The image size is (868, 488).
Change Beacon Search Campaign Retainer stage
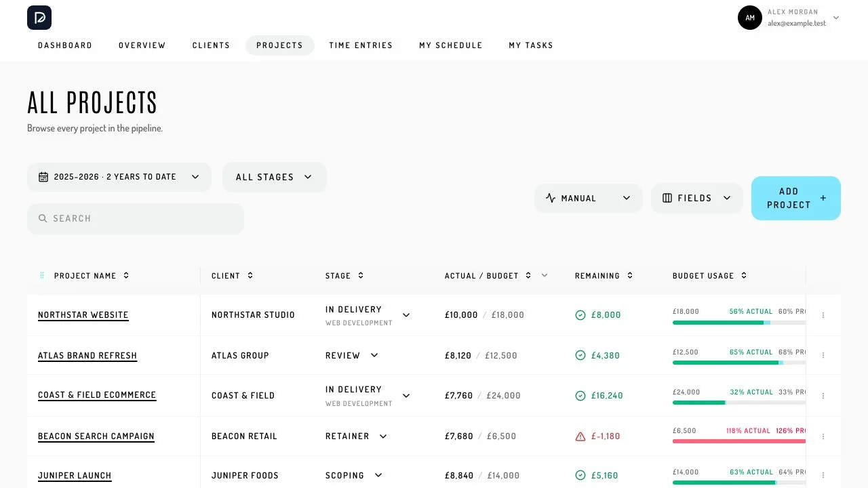click(x=357, y=436)
